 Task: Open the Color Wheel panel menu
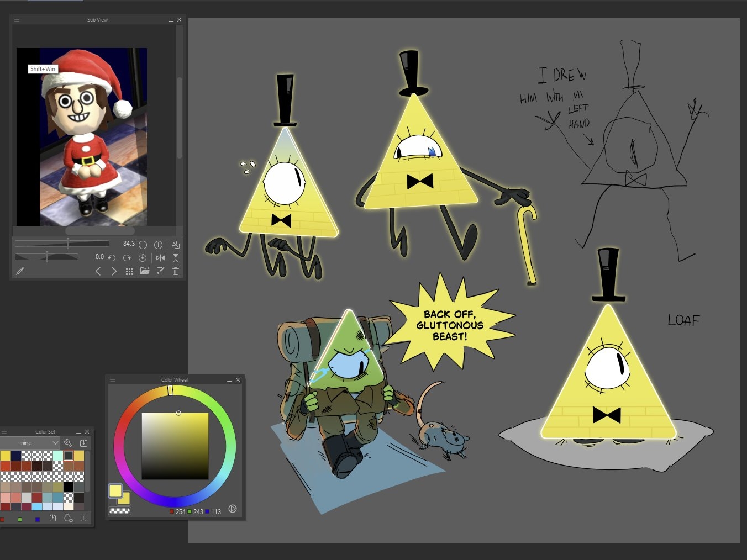coord(112,380)
